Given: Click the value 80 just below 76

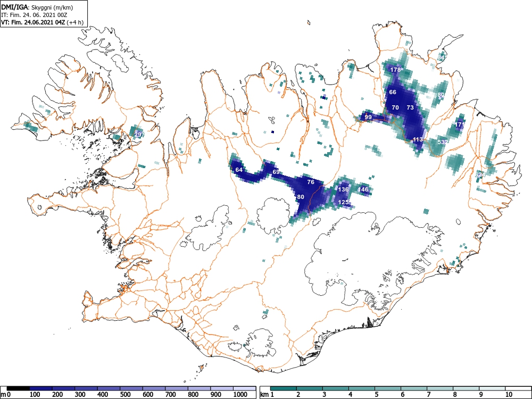Looking at the screenshot, I should tap(301, 197).
